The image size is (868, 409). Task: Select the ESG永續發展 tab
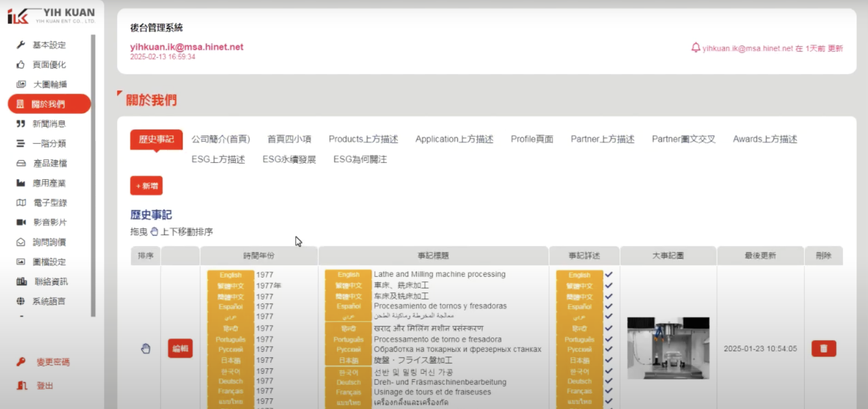(x=289, y=159)
